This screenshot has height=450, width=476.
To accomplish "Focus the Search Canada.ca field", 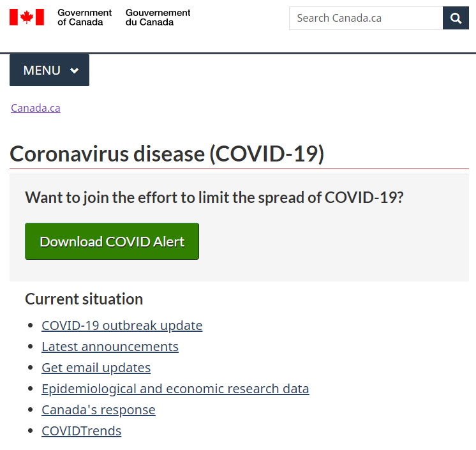I will pos(366,19).
